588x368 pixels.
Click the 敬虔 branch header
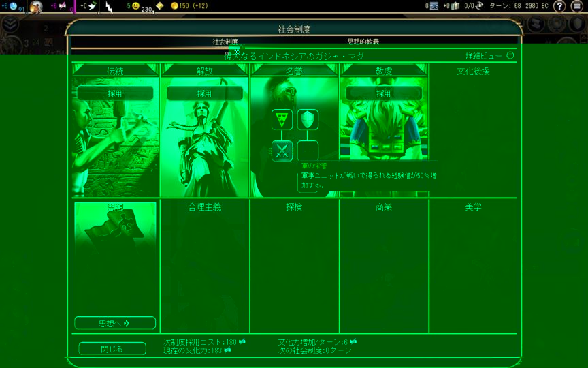coord(384,71)
